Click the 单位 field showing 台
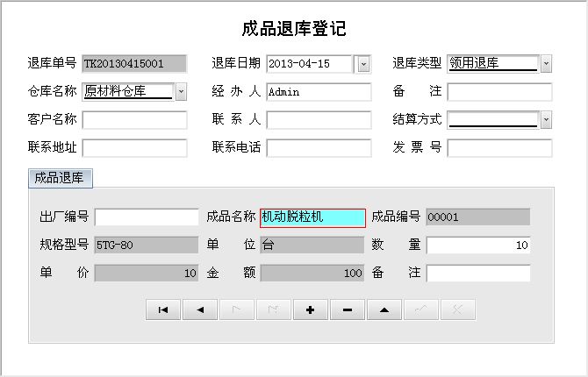588x377 pixels. pos(312,245)
